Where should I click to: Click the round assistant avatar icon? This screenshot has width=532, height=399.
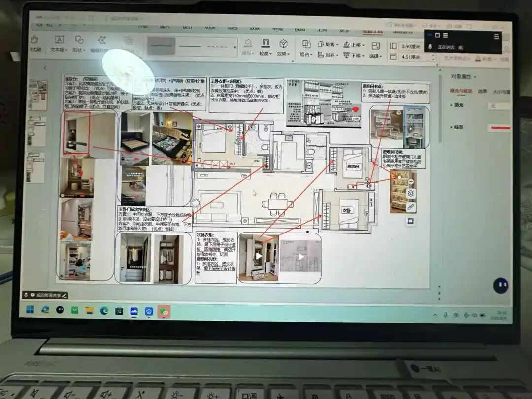(x=500, y=286)
